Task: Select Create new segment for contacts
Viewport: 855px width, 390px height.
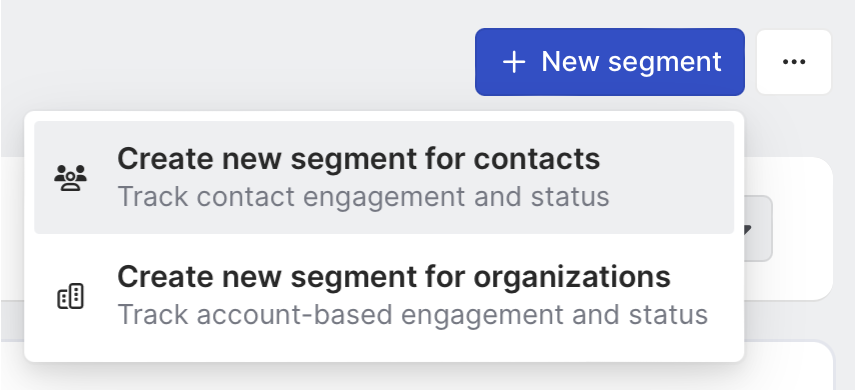Action: pyautogui.click(x=384, y=177)
